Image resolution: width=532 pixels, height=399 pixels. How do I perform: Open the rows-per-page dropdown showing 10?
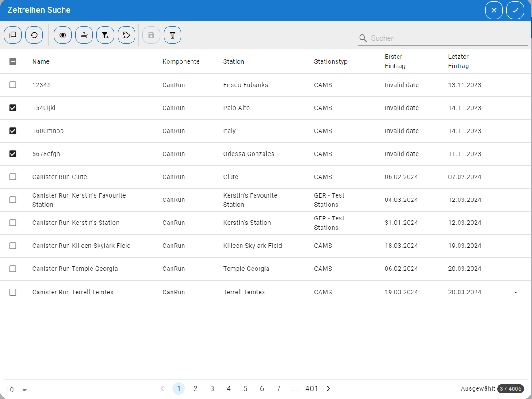(17, 390)
